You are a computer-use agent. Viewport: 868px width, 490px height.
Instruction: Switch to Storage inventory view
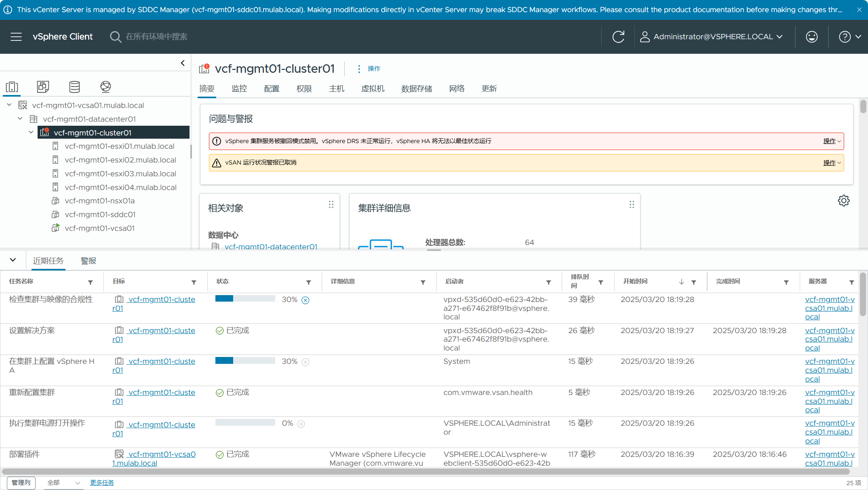[74, 87]
